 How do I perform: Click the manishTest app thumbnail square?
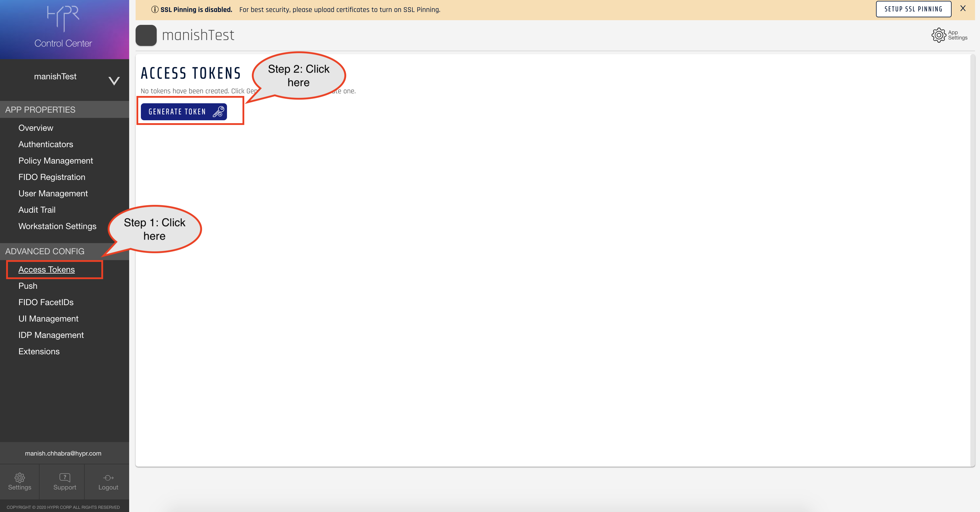tap(146, 35)
